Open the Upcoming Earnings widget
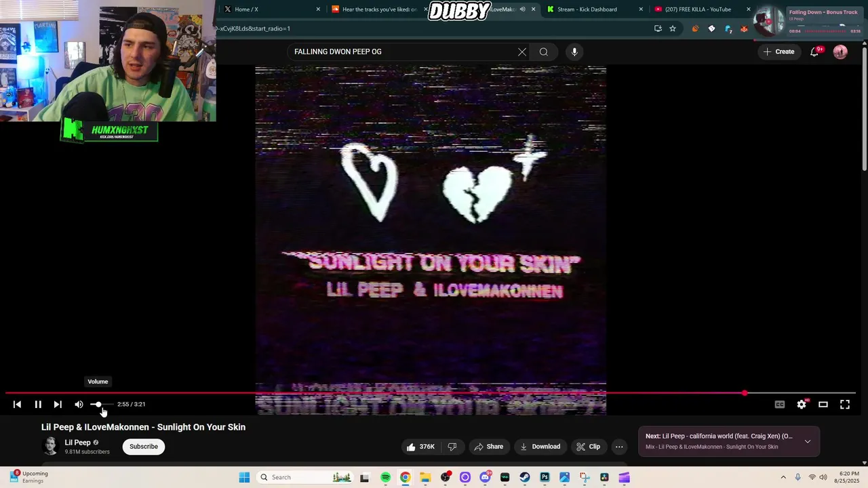The height and width of the screenshot is (488, 868). click(x=27, y=477)
